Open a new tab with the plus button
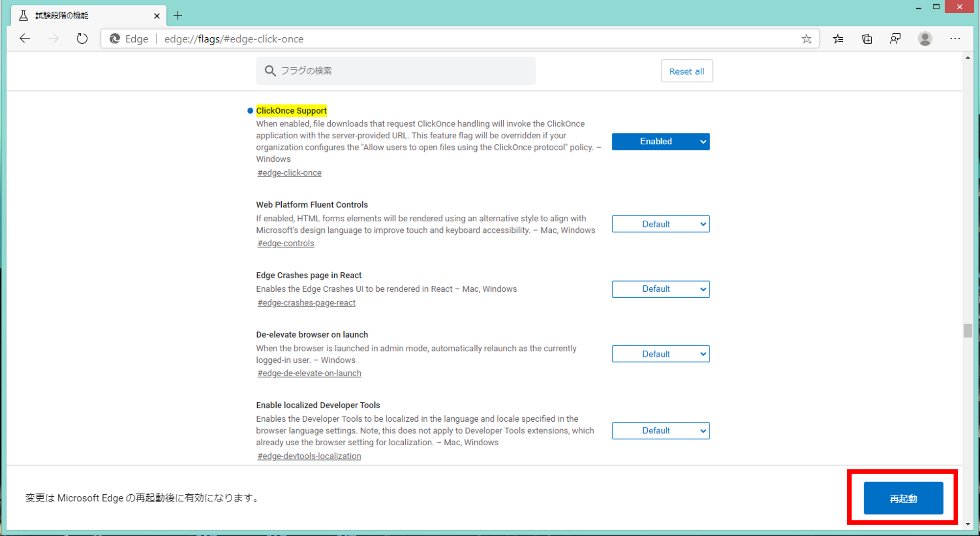Image resolution: width=980 pixels, height=536 pixels. click(x=178, y=16)
